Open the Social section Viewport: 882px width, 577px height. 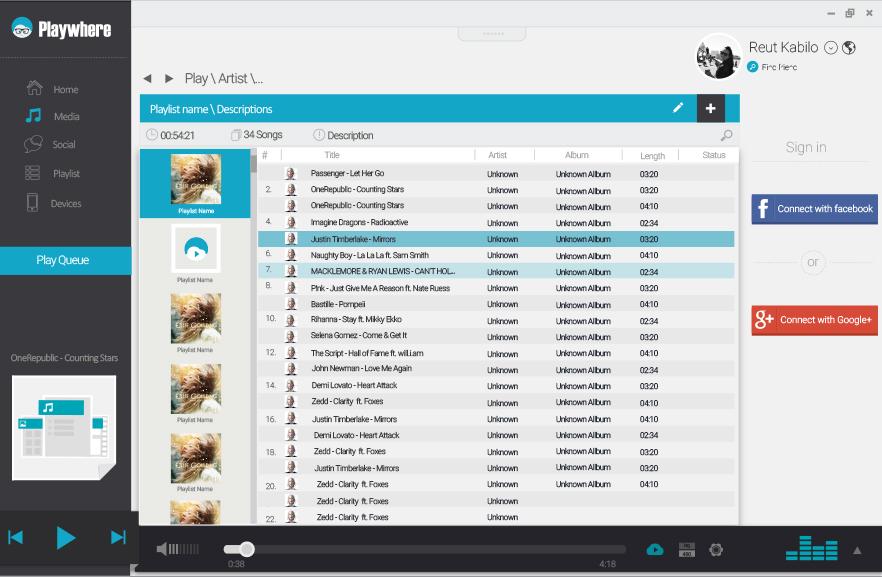click(64, 145)
